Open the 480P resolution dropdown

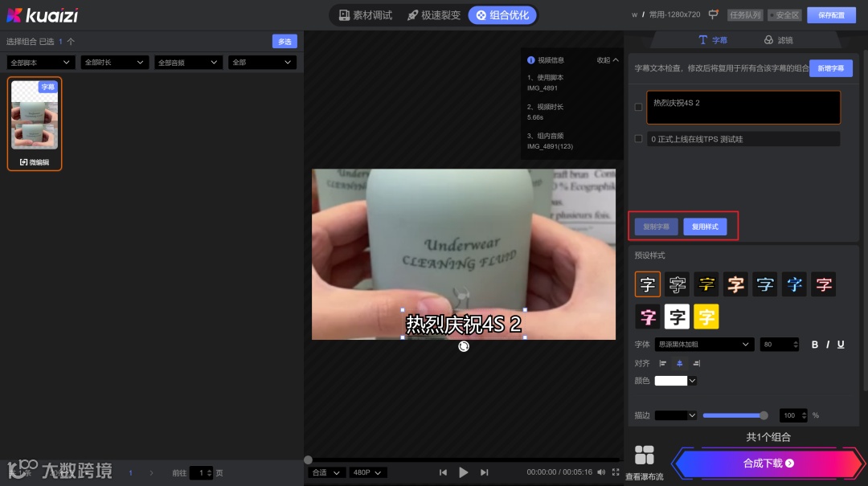[367, 472]
